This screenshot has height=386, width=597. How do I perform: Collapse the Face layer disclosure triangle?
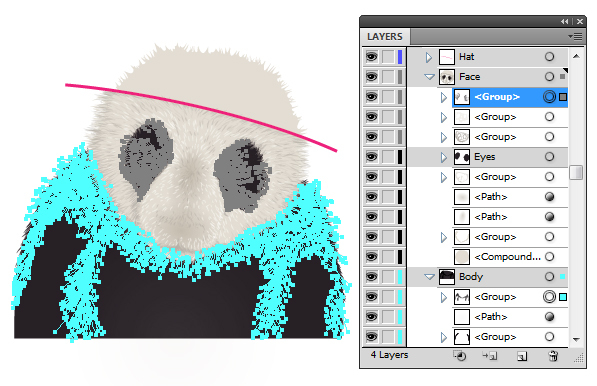tap(429, 77)
